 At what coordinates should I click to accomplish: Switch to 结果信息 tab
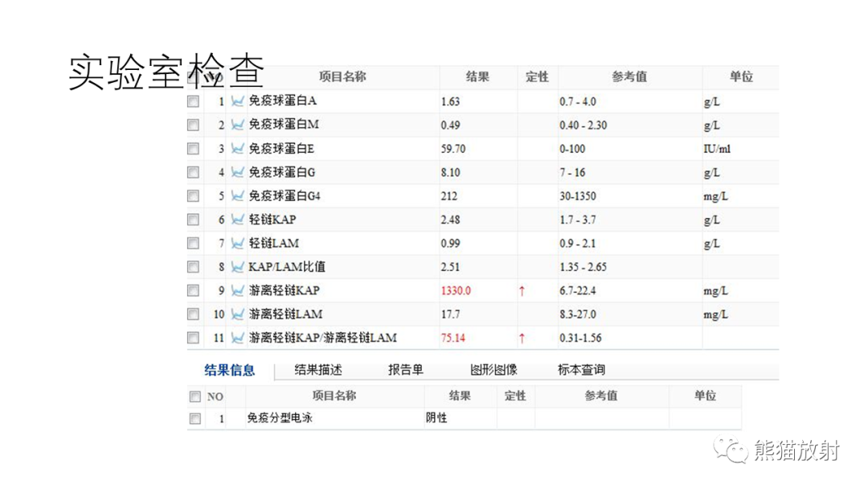[x=230, y=370]
